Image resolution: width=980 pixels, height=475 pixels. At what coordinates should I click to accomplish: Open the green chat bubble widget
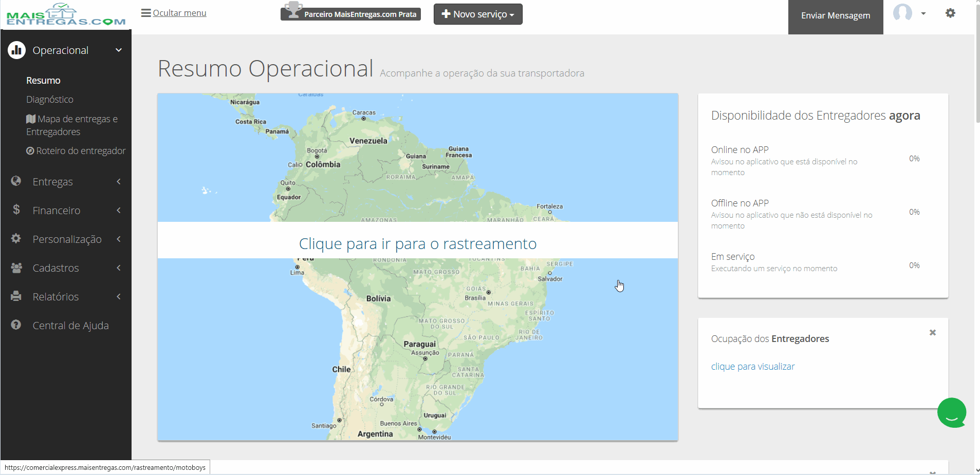point(952,412)
